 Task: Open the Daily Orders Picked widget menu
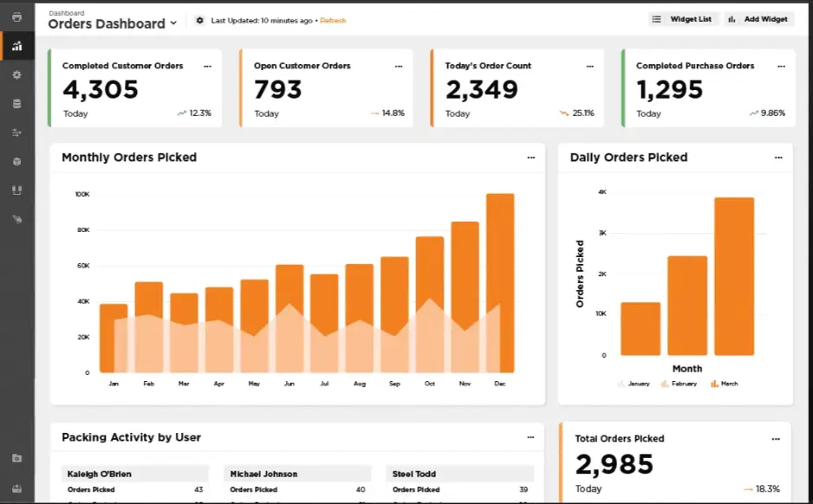[x=778, y=158]
